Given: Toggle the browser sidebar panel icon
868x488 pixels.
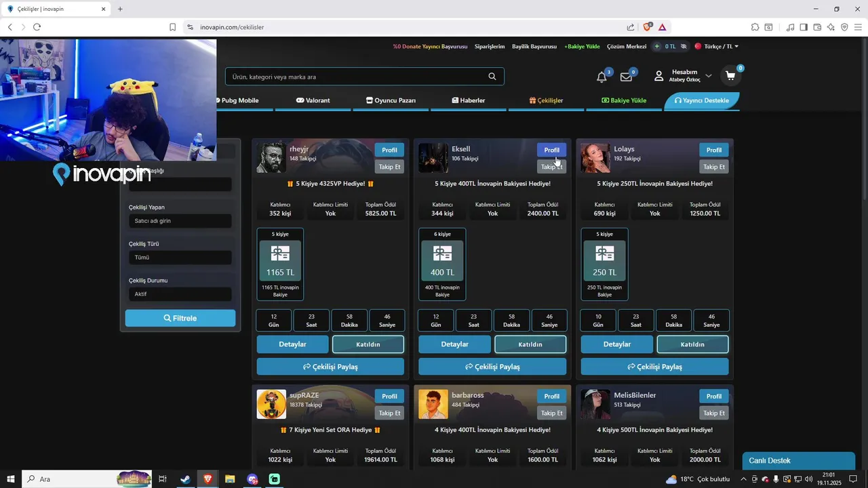Looking at the screenshot, I should coord(804,27).
